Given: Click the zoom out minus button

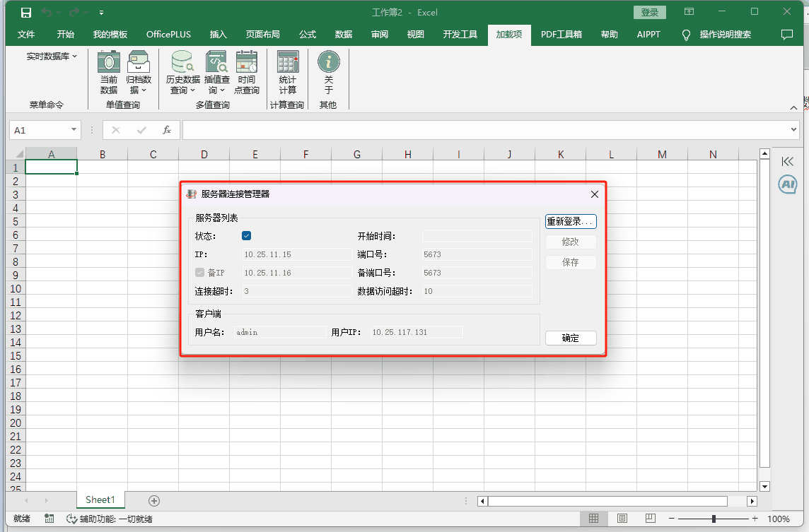Looking at the screenshot, I should (671, 519).
